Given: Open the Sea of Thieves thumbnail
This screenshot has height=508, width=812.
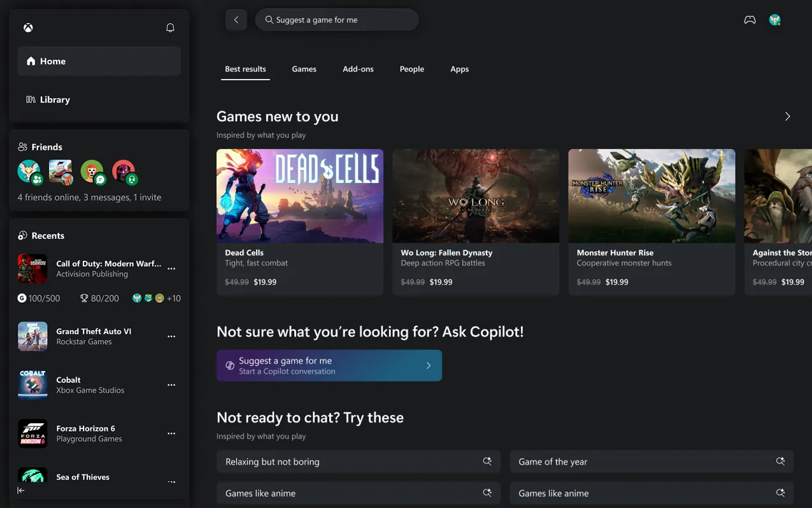Looking at the screenshot, I should [x=32, y=475].
